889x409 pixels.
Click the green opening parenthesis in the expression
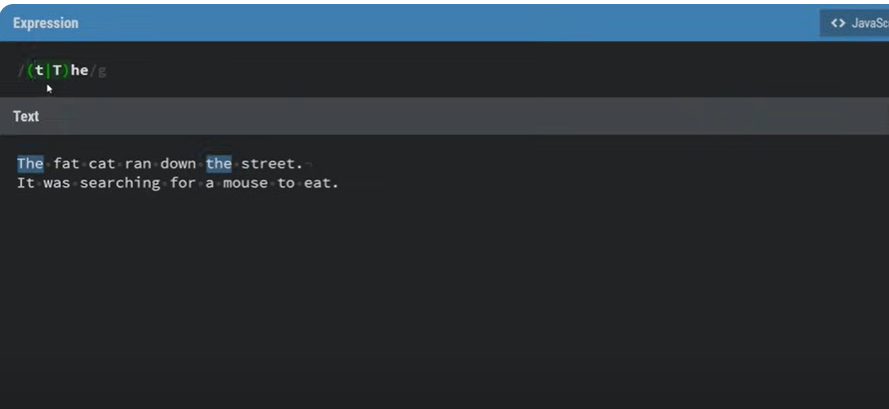tap(30, 70)
